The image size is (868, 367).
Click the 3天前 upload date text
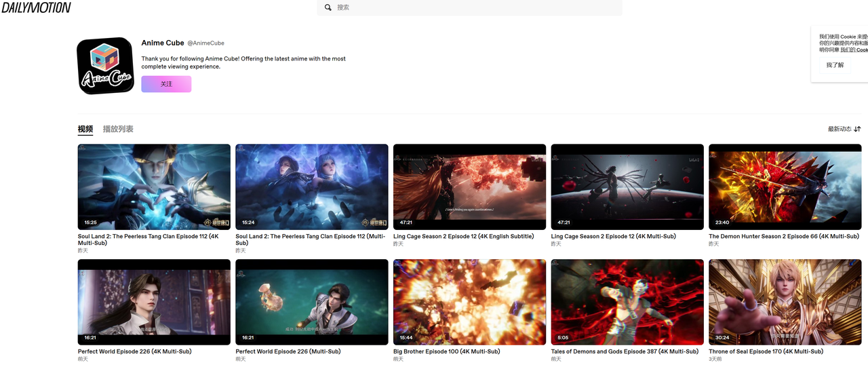tap(715, 359)
